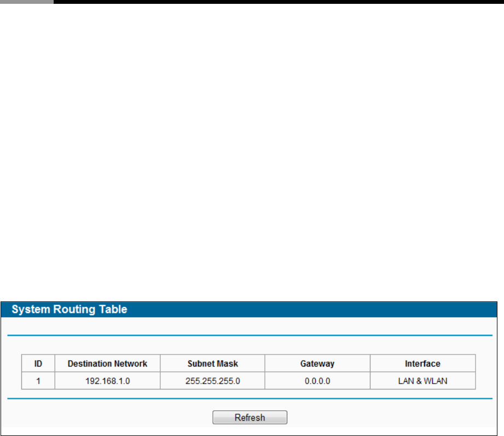Select the LAN & WLAN interface cell
The height and width of the screenshot is (436, 504).
pyautogui.click(x=422, y=381)
